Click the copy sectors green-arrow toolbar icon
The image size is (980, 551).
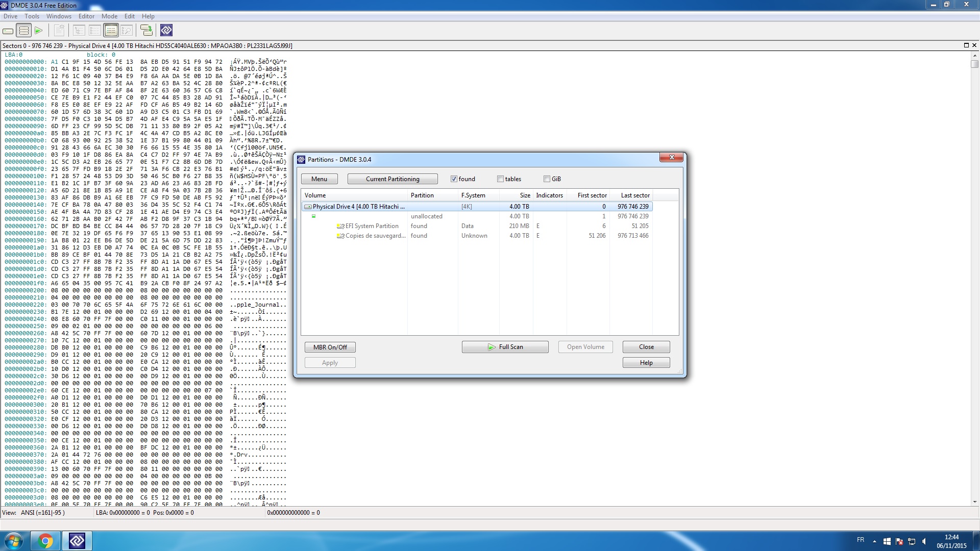point(146,31)
